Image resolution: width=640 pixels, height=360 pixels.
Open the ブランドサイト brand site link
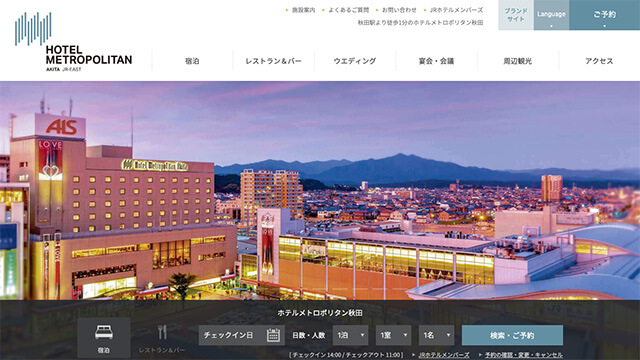point(516,15)
